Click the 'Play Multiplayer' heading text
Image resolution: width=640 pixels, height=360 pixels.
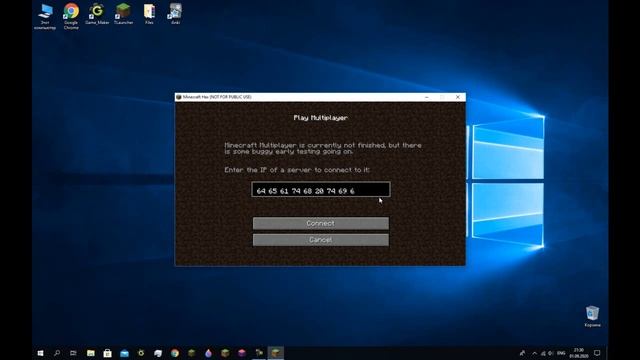pyautogui.click(x=320, y=118)
